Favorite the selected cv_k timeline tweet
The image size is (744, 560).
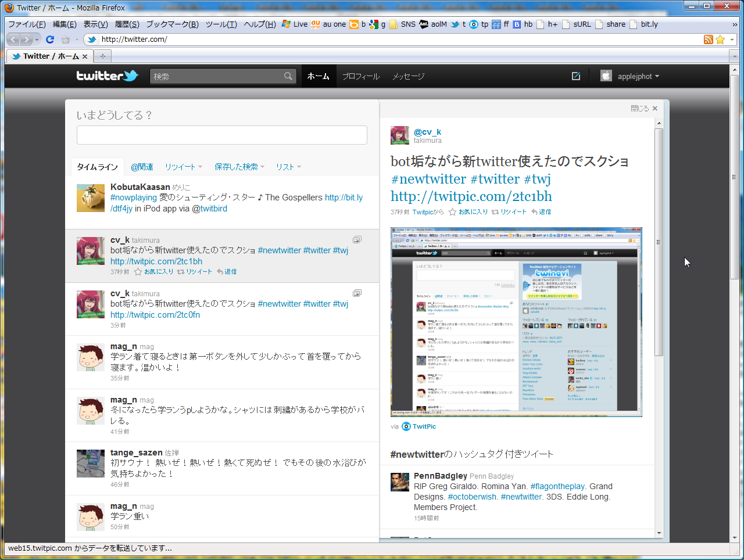(153, 272)
